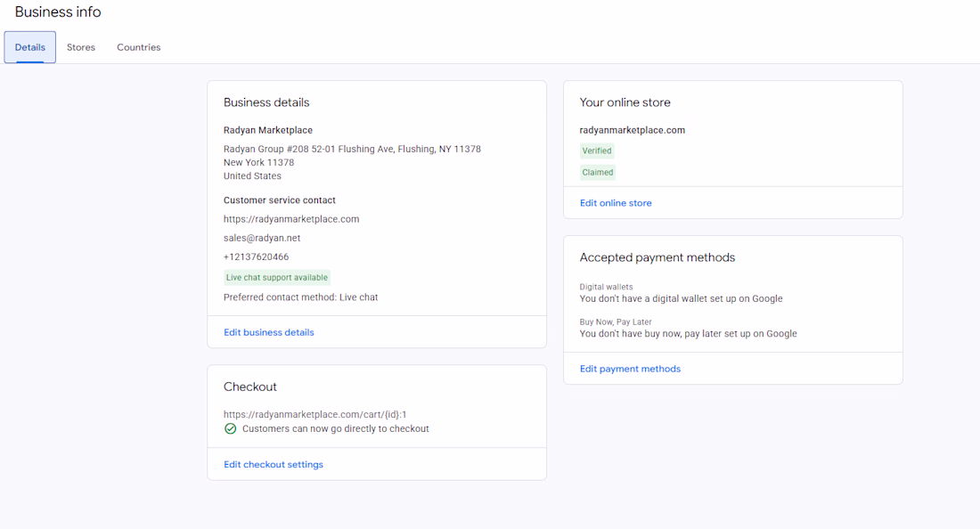Click the no digital wallet set up message
Image resolution: width=980 pixels, height=529 pixels.
[682, 298]
